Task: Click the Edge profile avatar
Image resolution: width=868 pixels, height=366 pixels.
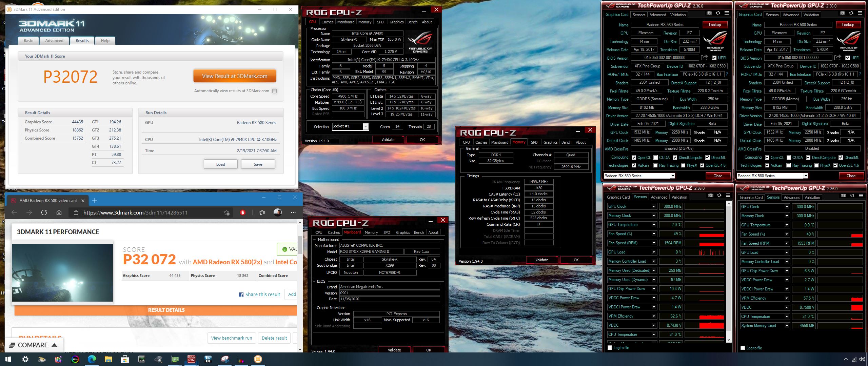Action: [278, 212]
